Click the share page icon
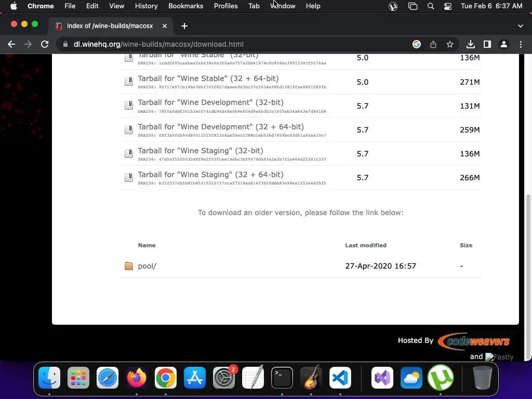532x399 pixels. [x=433, y=44]
